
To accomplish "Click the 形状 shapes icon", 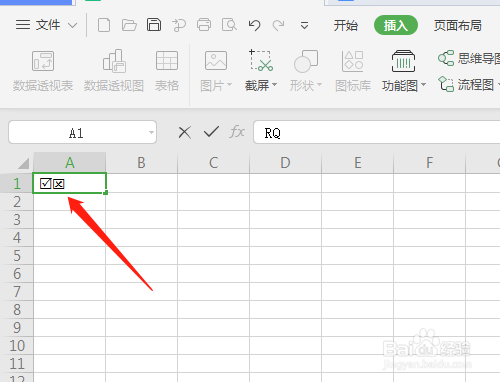I will tap(306, 61).
